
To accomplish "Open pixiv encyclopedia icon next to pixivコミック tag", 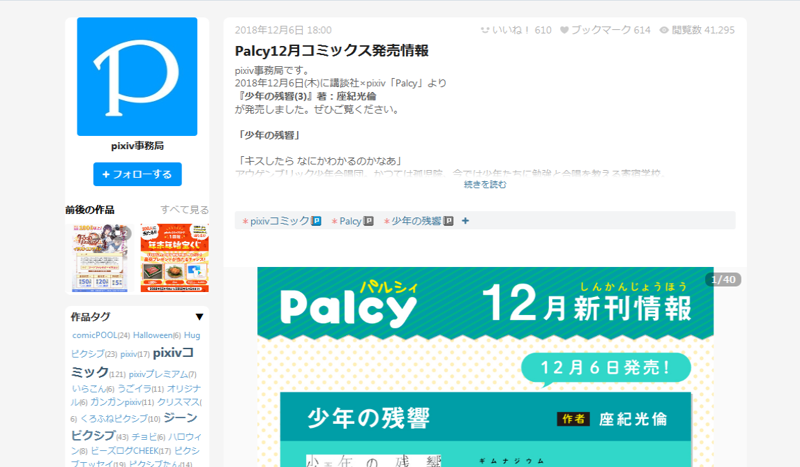I will click(316, 221).
